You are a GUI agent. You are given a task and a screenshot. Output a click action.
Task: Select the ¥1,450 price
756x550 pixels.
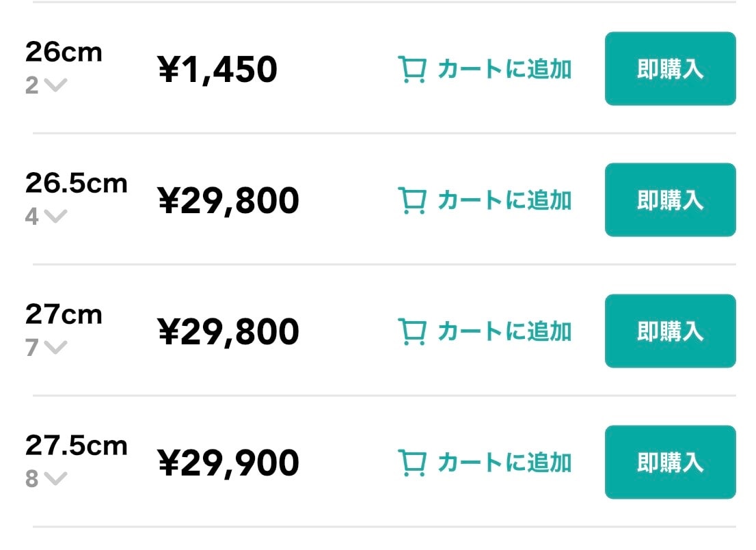pyautogui.click(x=217, y=70)
